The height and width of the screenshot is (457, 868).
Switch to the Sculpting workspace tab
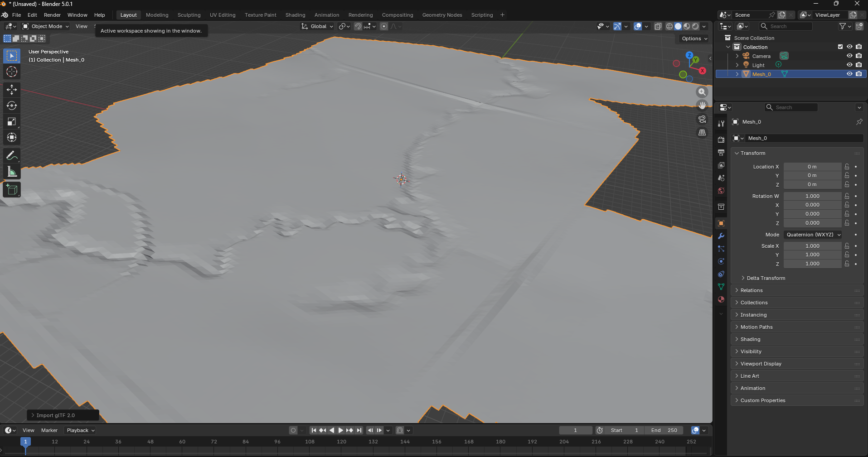click(x=189, y=15)
